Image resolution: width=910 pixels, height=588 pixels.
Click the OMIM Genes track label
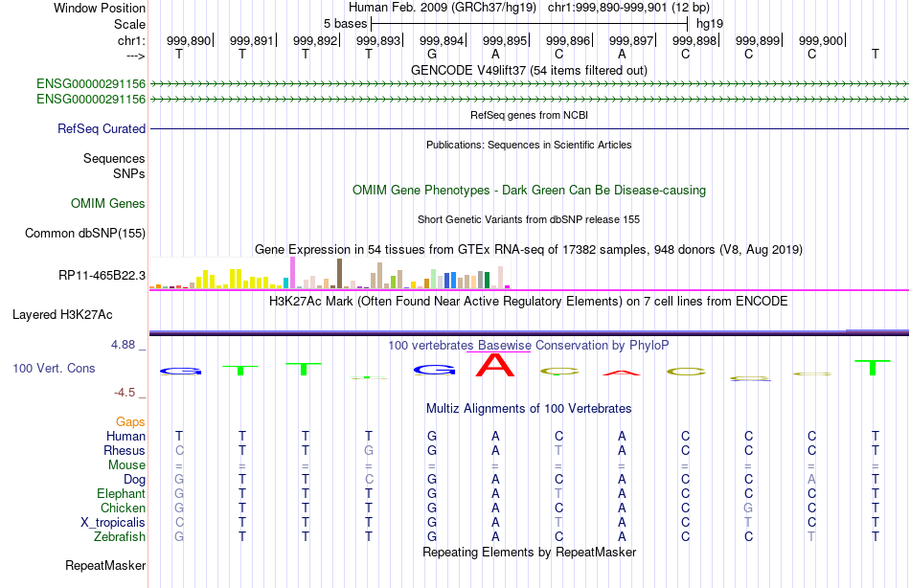point(108,204)
